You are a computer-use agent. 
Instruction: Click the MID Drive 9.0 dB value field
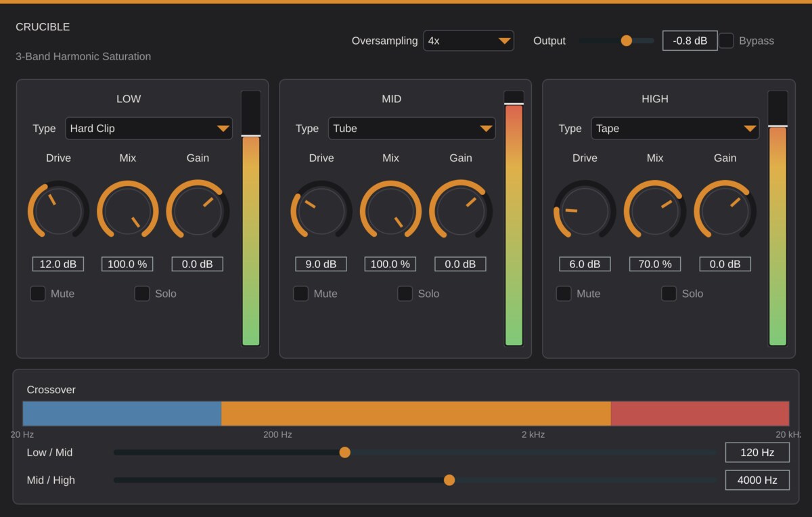tap(321, 264)
